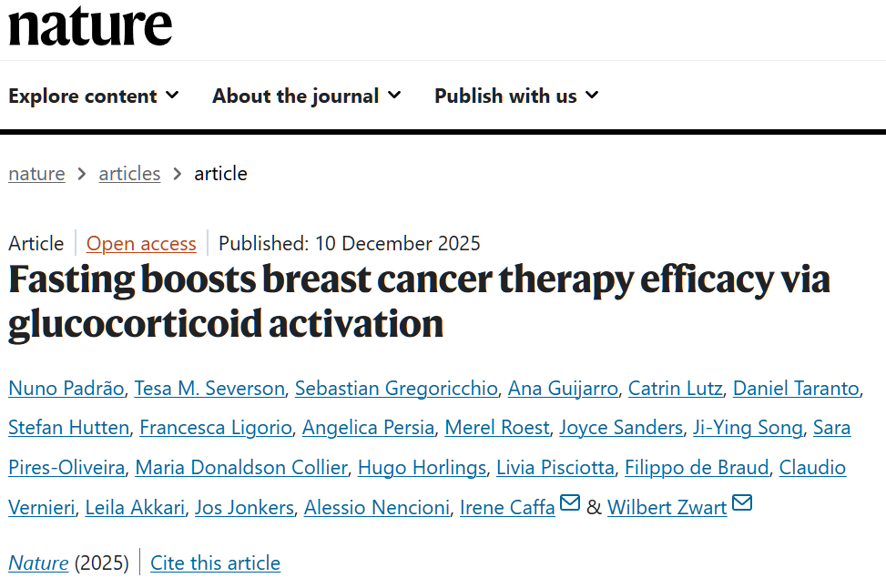Click envelope icon next to Wilbert Zwart
Image resolution: width=886 pixels, height=588 pixels.
coord(742,502)
